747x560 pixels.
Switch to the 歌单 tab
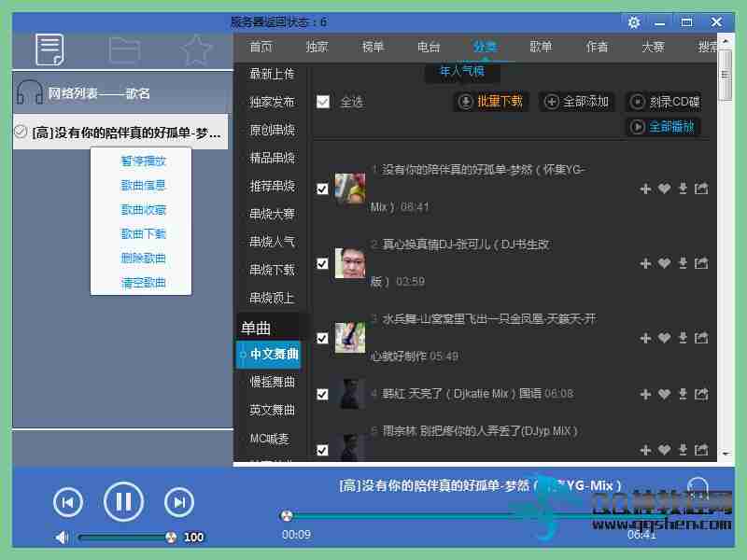tap(541, 47)
